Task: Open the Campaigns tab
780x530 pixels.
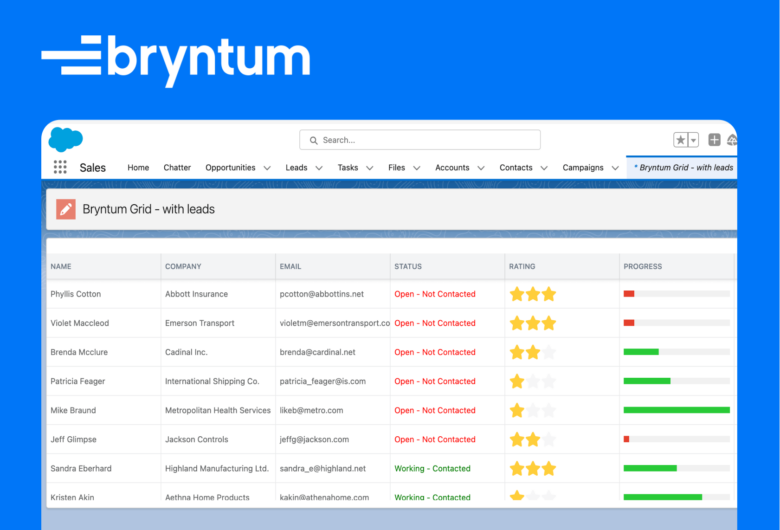Action: (583, 168)
